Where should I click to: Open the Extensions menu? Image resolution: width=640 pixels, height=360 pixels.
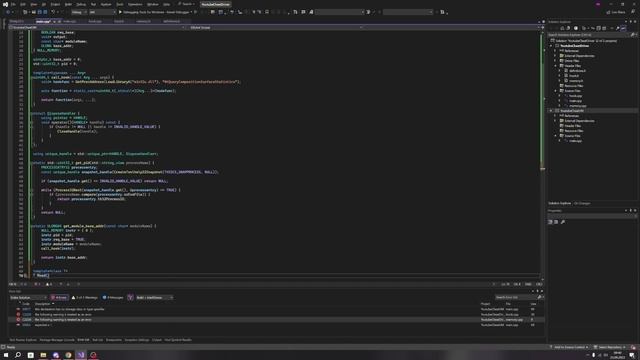(135, 4)
